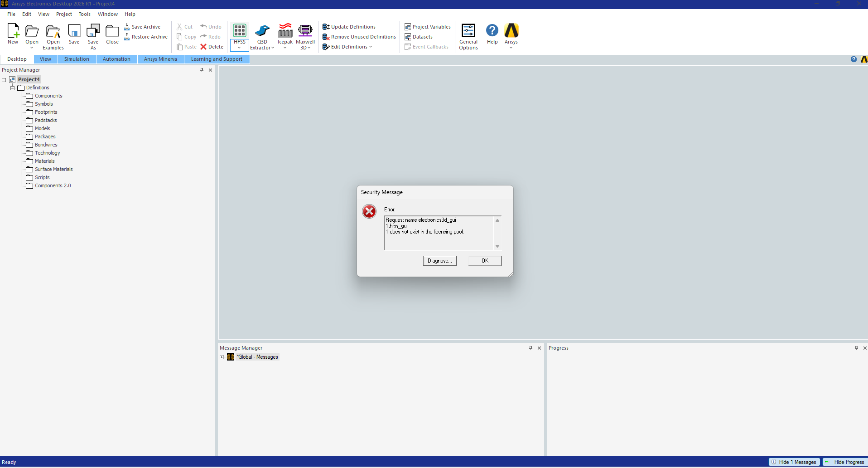Screen dimensions: 868x468
Task: Insert an Icepak design
Action: coord(285,30)
